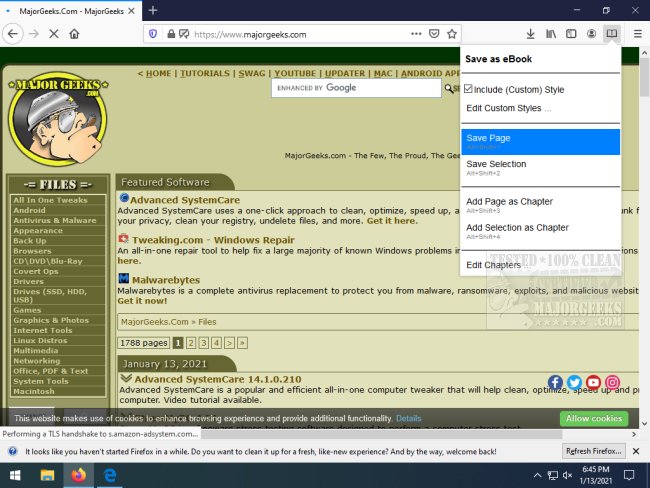Go to page 4 of files
Viewport: 650px width, 488px height.
[x=216, y=343]
